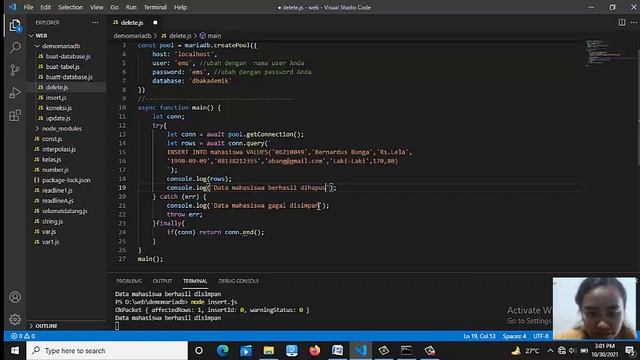Open the Explorer view in activity bar
640x360 pixels.
(15, 26)
